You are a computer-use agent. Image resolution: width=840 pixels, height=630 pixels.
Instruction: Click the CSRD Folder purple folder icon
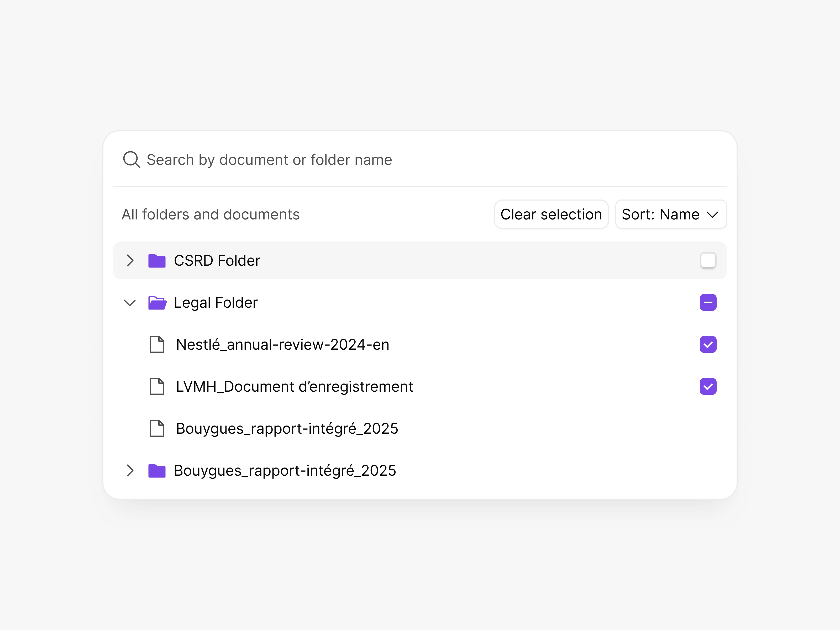[x=157, y=260]
